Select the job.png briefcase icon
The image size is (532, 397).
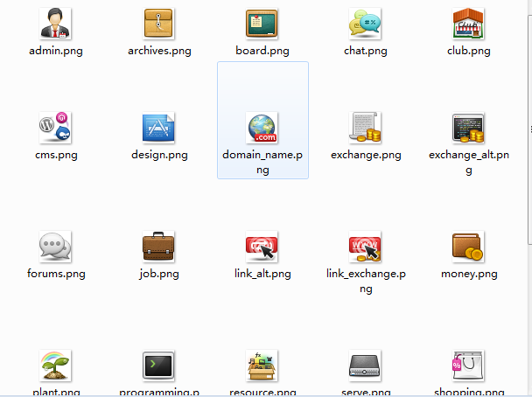pos(158,247)
